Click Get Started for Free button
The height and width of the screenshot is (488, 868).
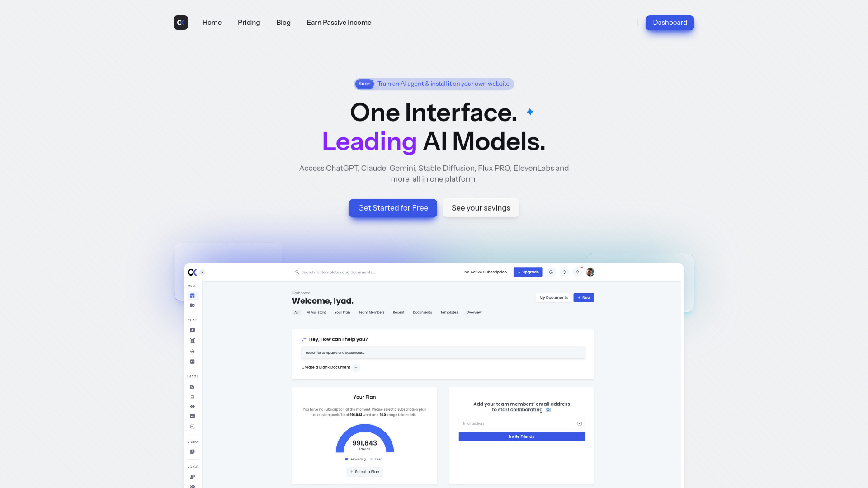[x=393, y=208]
